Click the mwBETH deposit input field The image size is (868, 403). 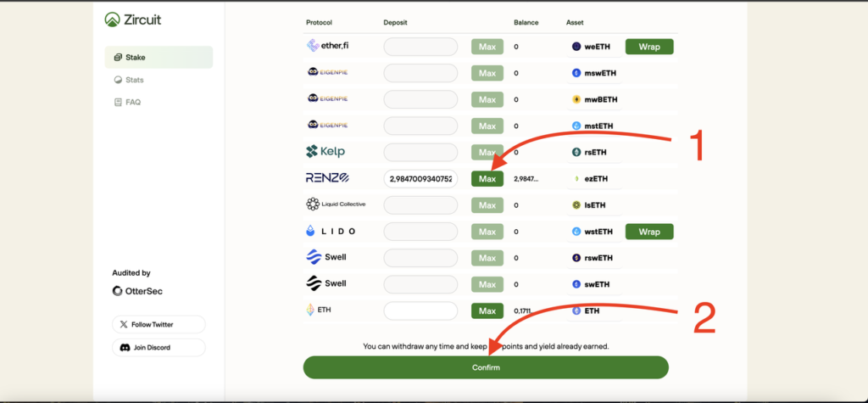[420, 99]
